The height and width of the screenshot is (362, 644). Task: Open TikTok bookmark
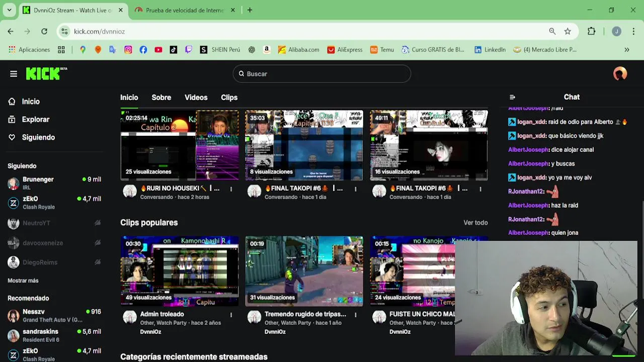tap(174, 50)
